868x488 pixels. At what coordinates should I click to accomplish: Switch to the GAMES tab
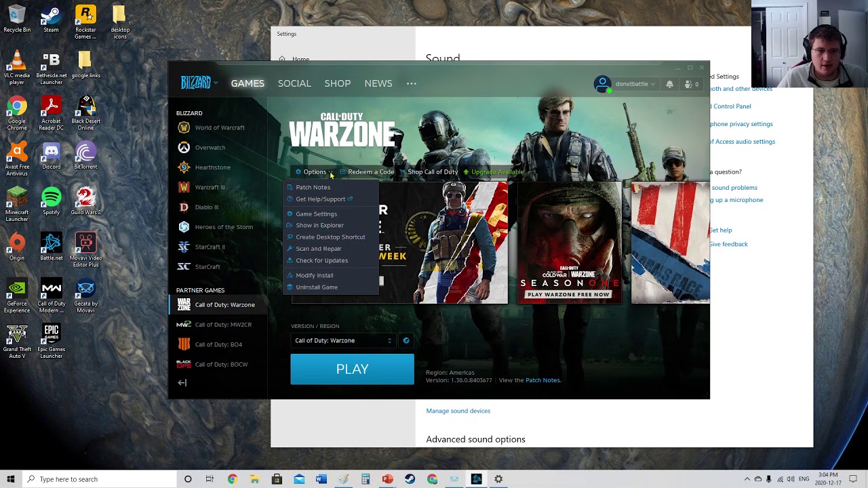[248, 83]
